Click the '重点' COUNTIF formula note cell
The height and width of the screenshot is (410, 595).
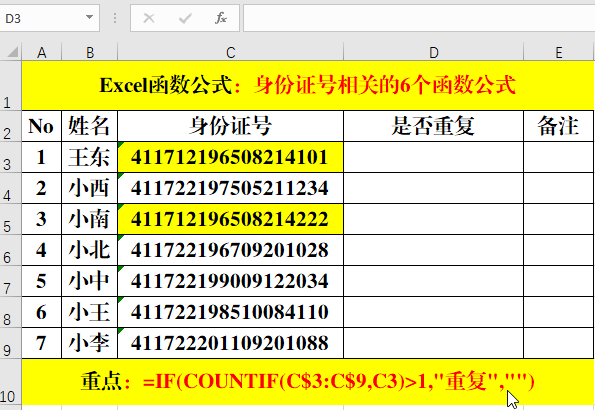pos(308,382)
